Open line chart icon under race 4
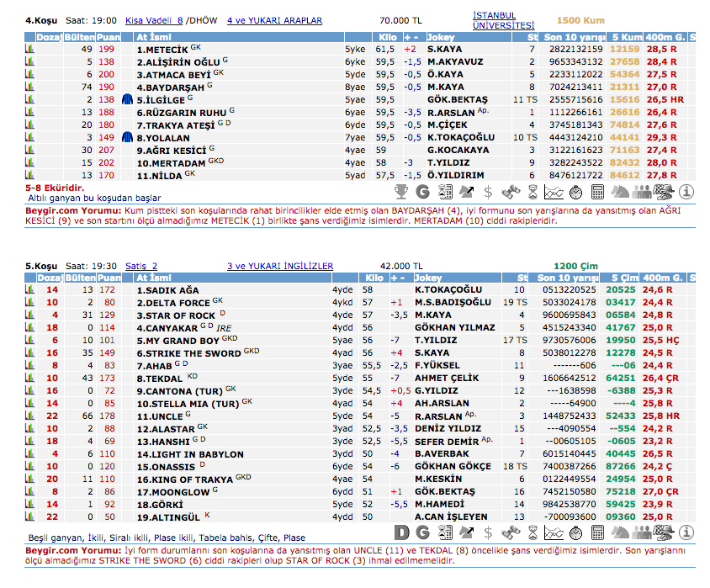The width and height of the screenshot is (710, 588). tap(555, 192)
